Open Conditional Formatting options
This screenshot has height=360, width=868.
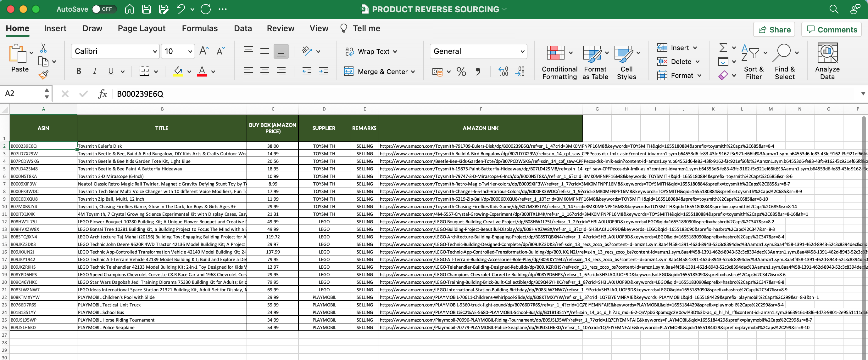coord(558,62)
